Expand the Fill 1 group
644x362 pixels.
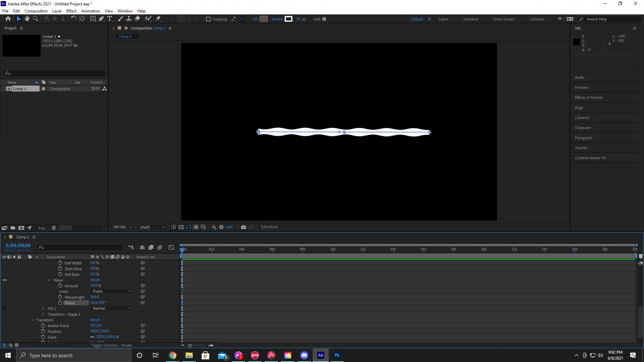tap(43, 309)
